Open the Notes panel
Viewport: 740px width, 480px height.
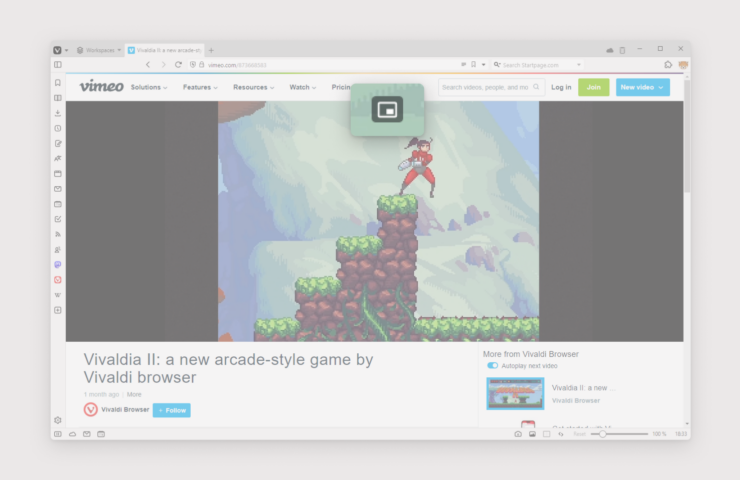[58, 143]
